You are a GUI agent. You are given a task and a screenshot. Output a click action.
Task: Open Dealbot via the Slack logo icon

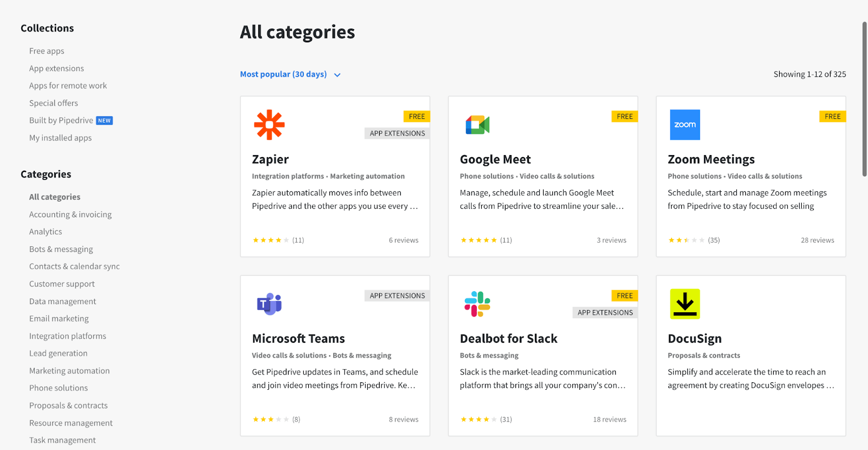(x=477, y=304)
